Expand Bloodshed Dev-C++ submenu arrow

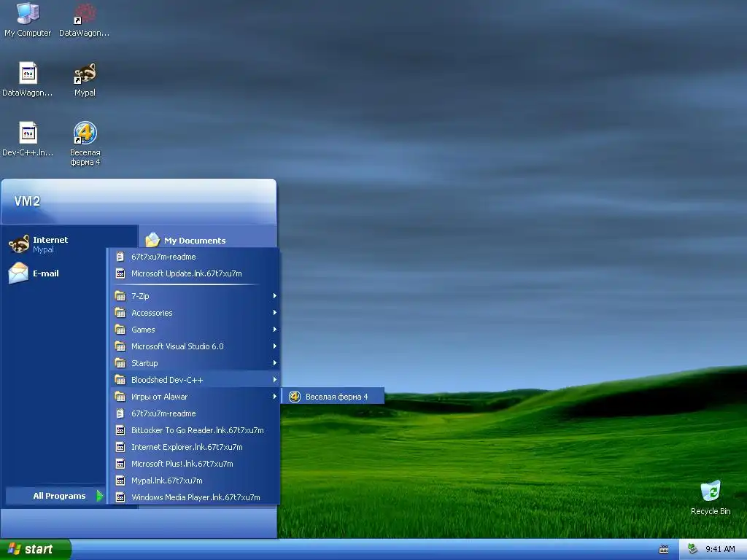point(274,379)
